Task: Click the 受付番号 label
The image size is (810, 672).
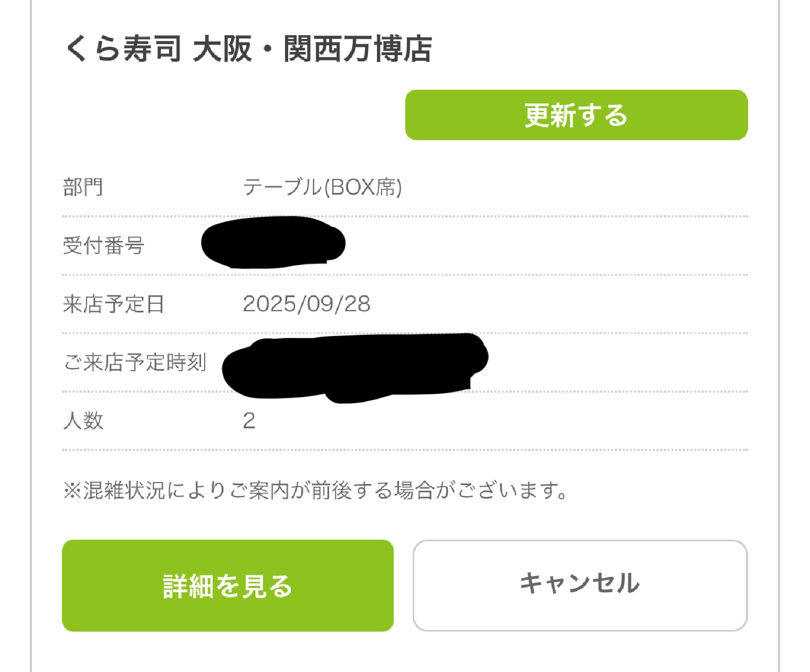Action: pyautogui.click(x=103, y=245)
